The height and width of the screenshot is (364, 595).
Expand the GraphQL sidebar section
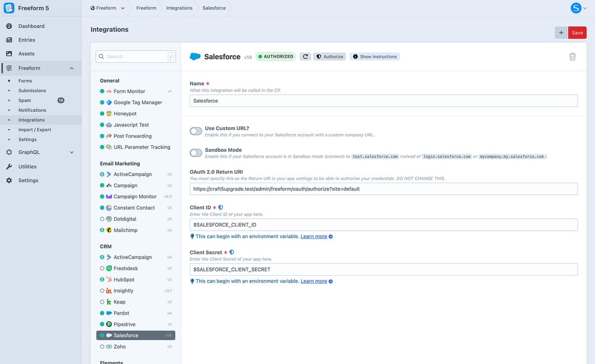[71, 152]
